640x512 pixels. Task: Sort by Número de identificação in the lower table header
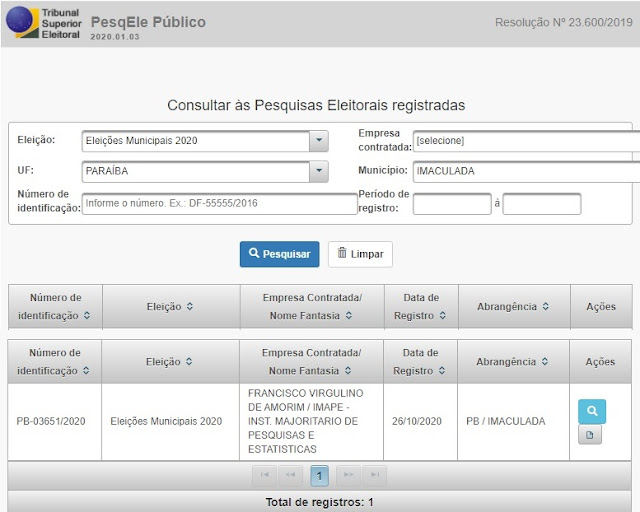point(54,361)
